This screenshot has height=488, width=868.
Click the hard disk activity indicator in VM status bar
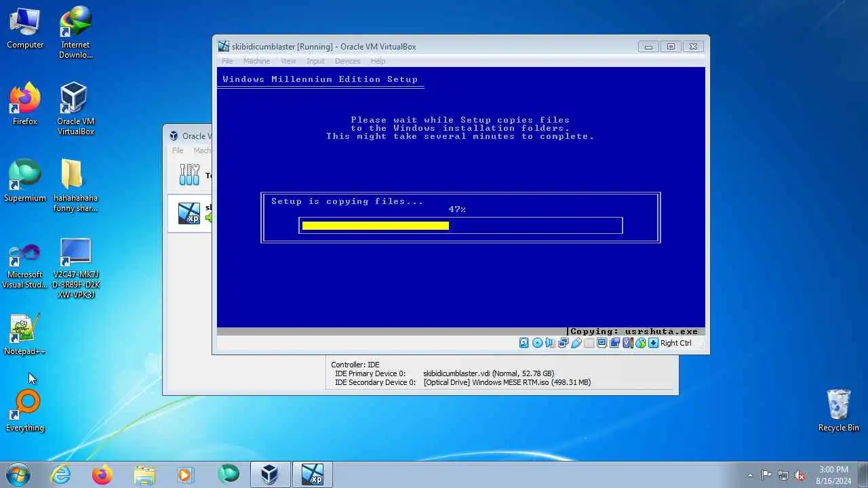point(524,343)
